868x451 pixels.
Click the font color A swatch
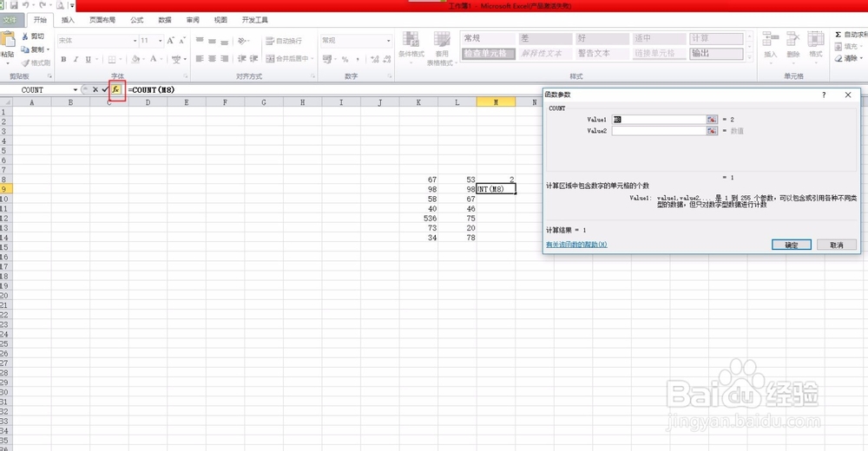coord(154,59)
